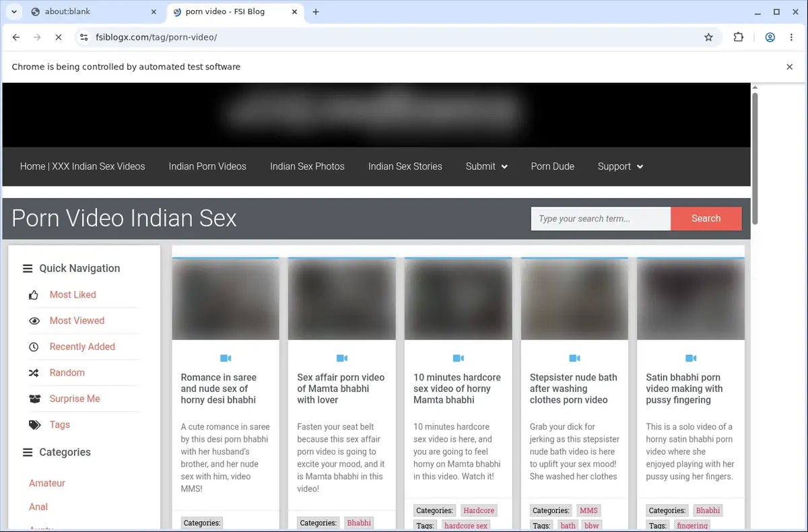The height and width of the screenshot is (532, 808).
Task: Open the 'Romance in saree' post title
Action: click(x=219, y=389)
